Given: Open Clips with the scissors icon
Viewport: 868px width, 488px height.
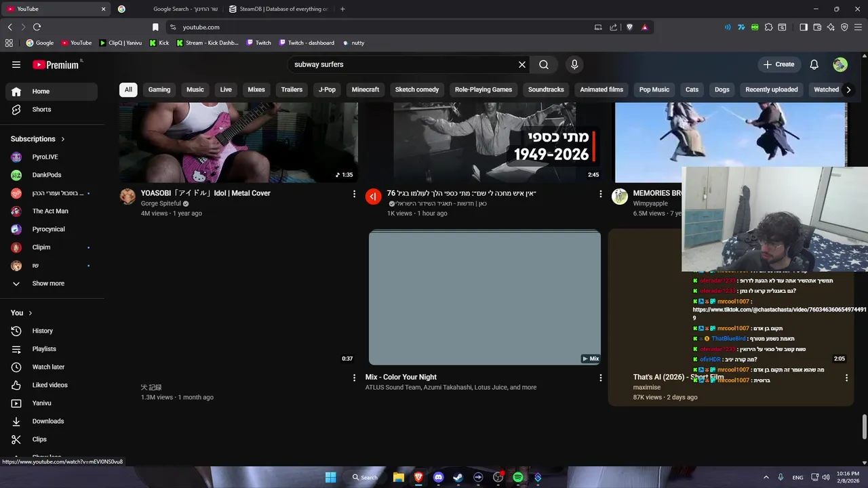Looking at the screenshot, I should (x=52, y=439).
